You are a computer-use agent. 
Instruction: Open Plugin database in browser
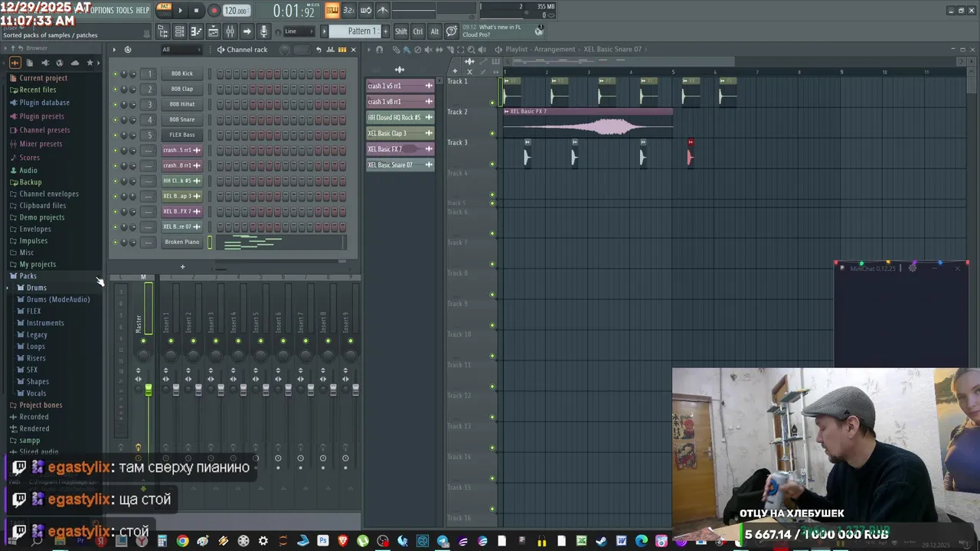pyautogui.click(x=44, y=103)
